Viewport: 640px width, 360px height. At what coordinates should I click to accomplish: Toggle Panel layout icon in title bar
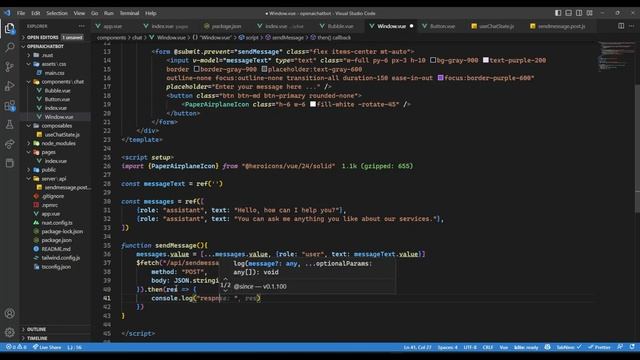569,13
